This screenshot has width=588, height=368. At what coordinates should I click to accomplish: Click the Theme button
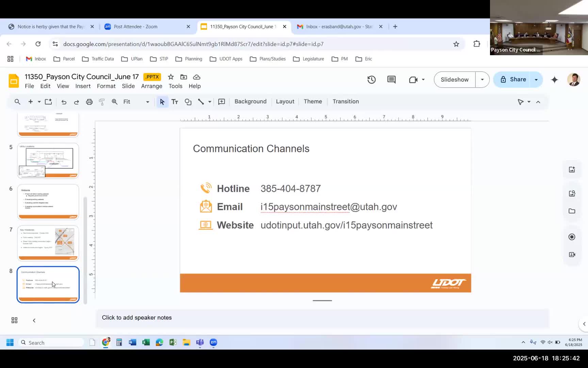point(313,102)
